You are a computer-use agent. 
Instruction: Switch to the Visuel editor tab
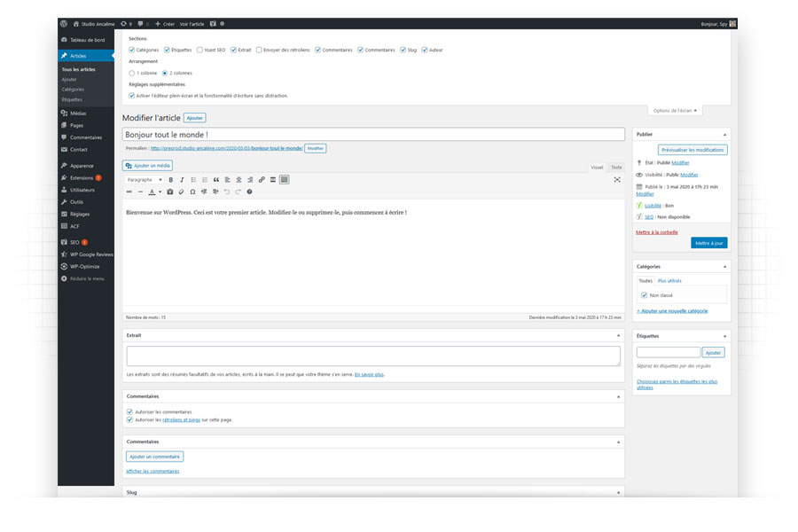(597, 168)
